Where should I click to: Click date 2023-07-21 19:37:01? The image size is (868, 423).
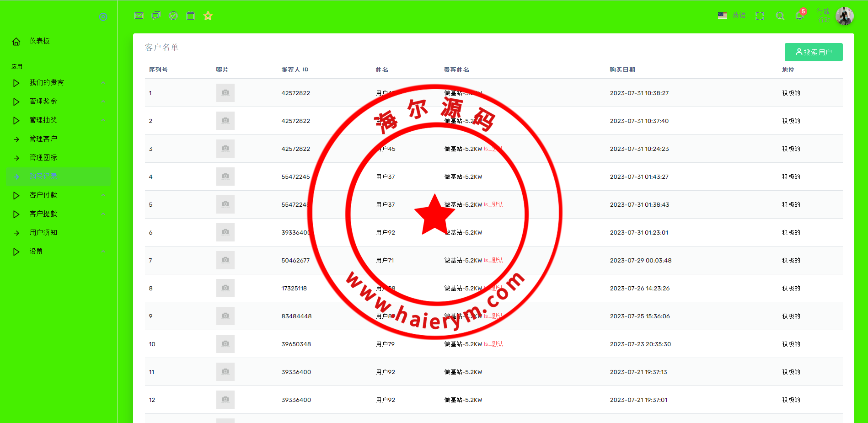638,400
